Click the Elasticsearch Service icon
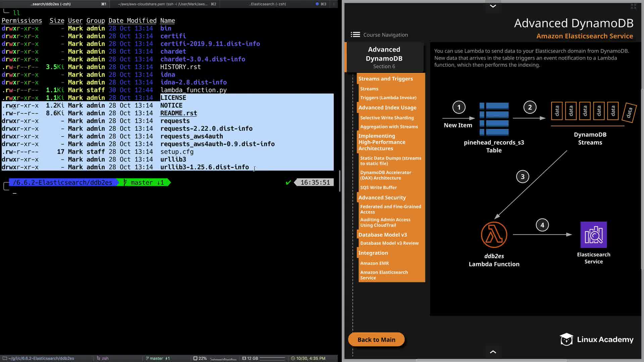This screenshot has width=644, height=362. (593, 235)
